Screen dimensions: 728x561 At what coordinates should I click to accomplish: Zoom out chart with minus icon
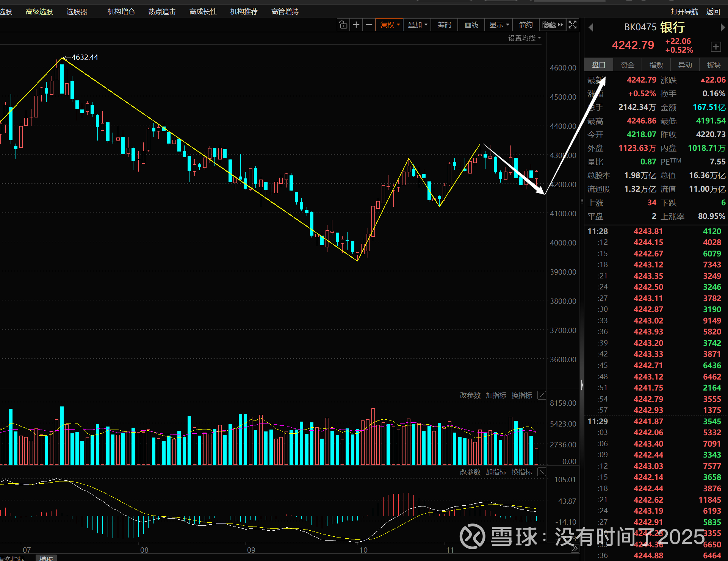click(x=369, y=25)
